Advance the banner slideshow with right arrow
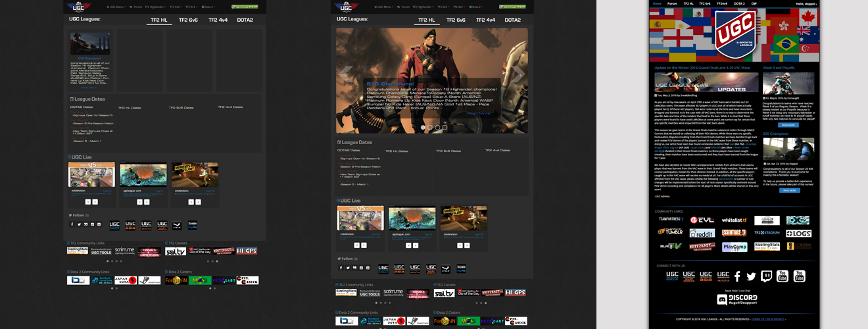The height and width of the screenshot is (329, 868). pos(518,74)
